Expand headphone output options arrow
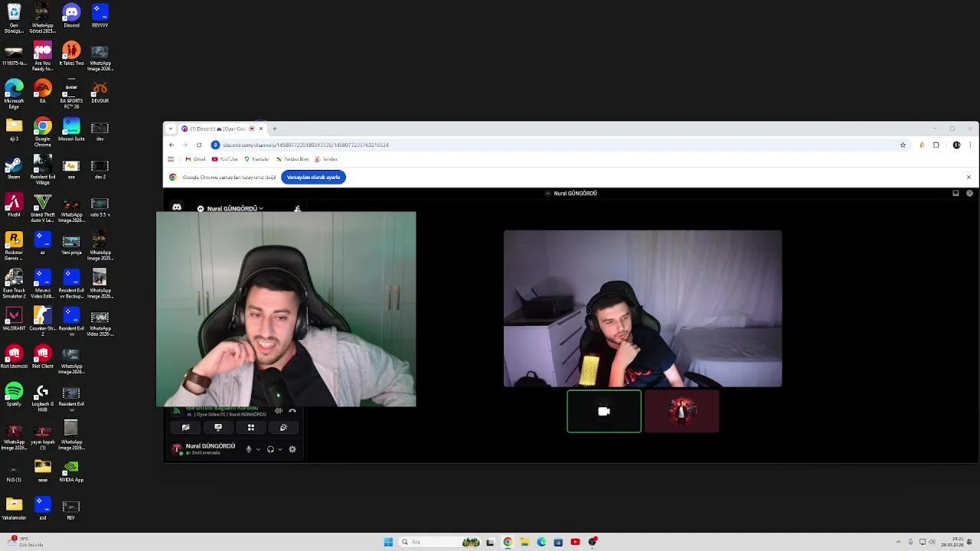The height and width of the screenshot is (551, 980). pos(280,449)
